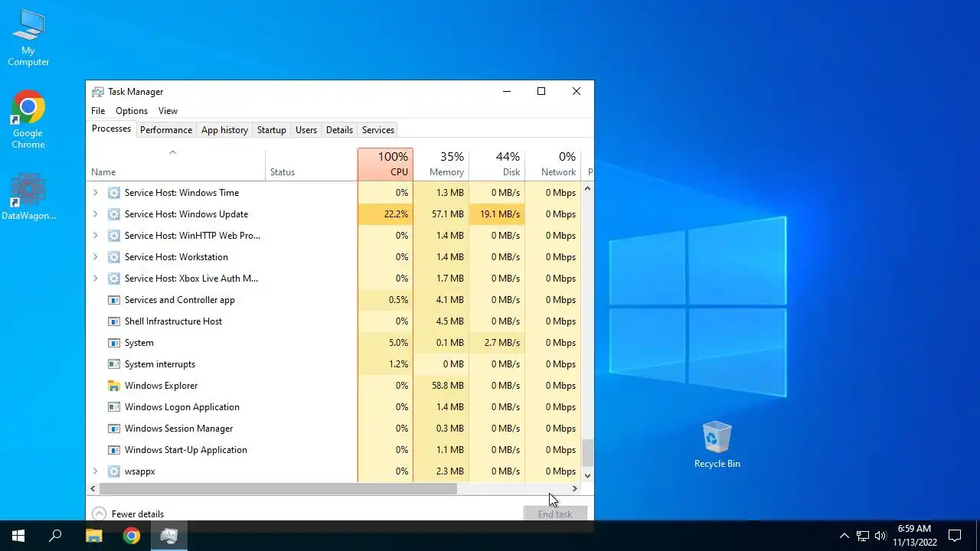Collapse view with Fewer details
Image resolution: width=980 pixels, height=551 pixels.
point(128,514)
